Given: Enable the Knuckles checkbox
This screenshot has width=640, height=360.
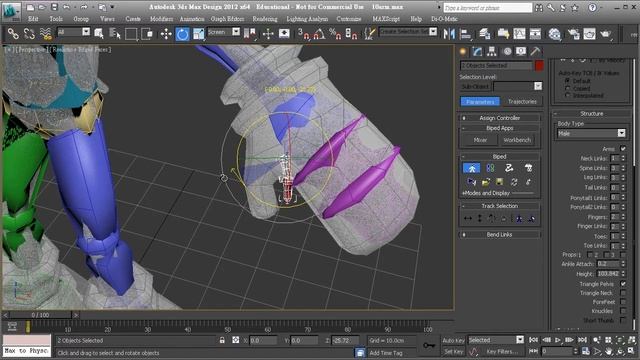Looking at the screenshot, I should tap(623, 311).
